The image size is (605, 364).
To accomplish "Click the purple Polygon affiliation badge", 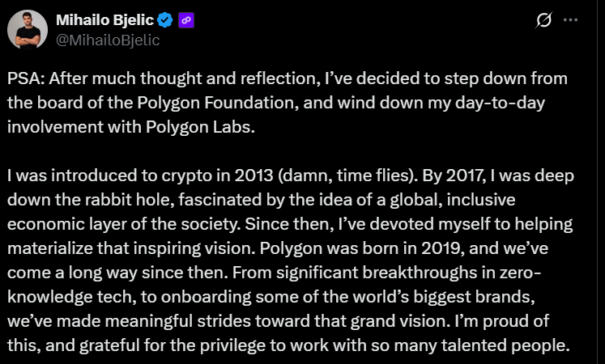I will (x=186, y=20).
